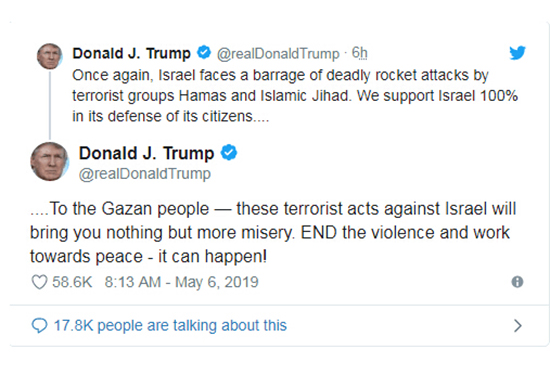The width and height of the screenshot is (550, 375).
Task: Click the speech bubble reply icon
Action: point(39,326)
